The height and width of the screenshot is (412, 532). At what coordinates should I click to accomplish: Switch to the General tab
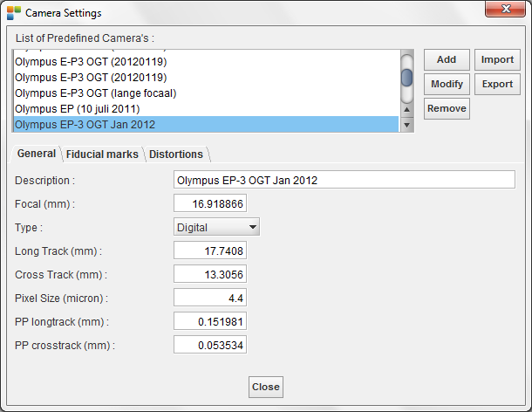[37, 154]
